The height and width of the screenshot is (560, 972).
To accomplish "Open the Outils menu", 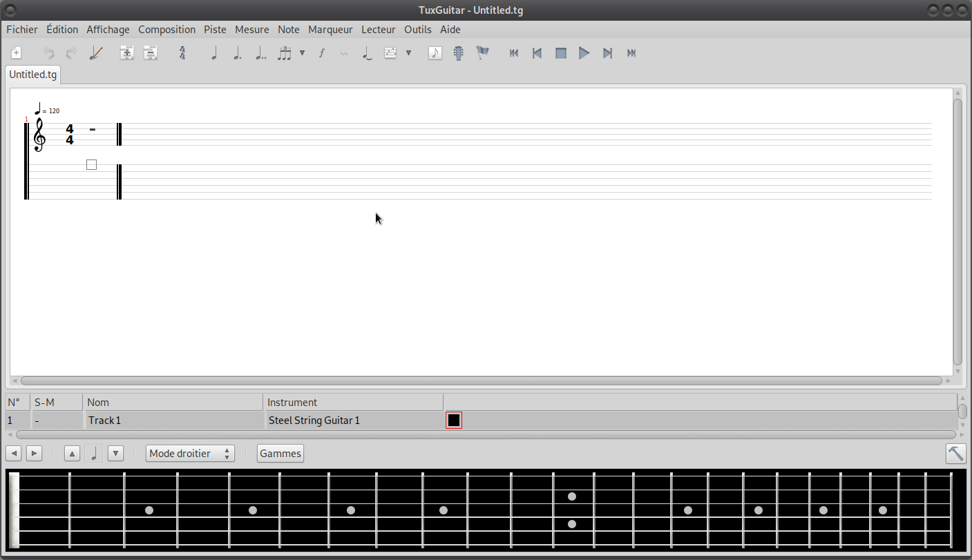I will point(418,30).
